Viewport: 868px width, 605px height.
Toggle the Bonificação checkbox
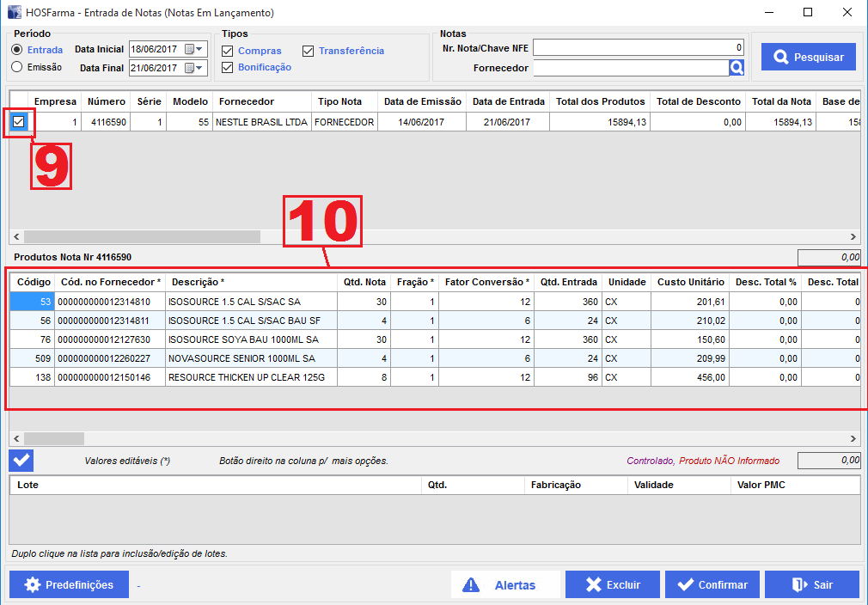point(228,67)
